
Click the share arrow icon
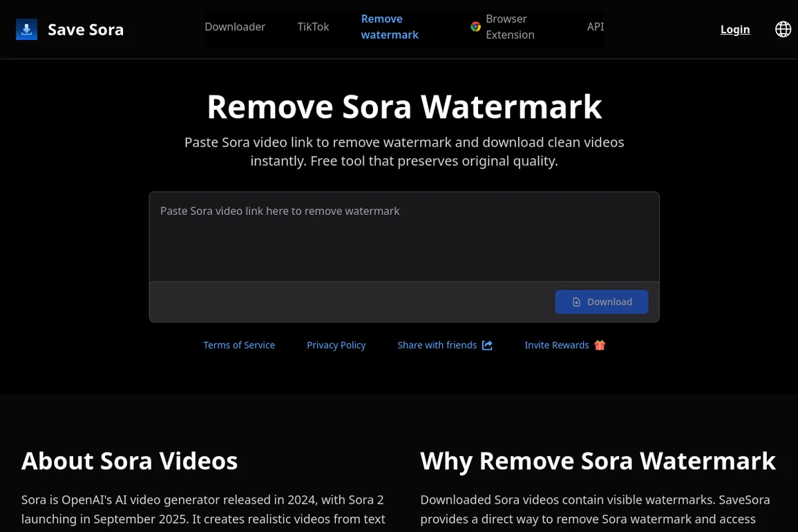pos(487,345)
